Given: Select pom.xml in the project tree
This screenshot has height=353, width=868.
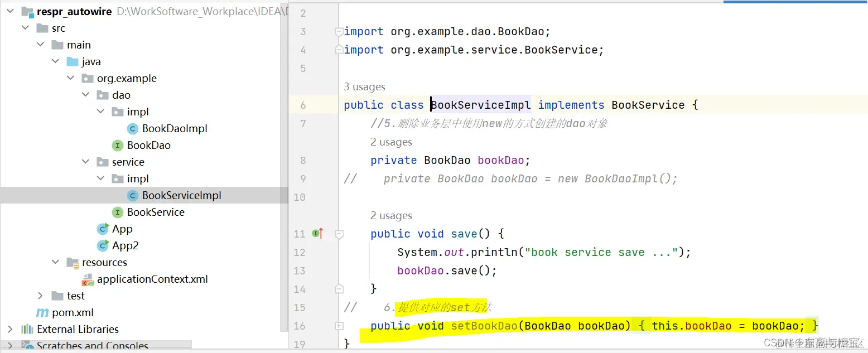Looking at the screenshot, I should coord(73,312).
